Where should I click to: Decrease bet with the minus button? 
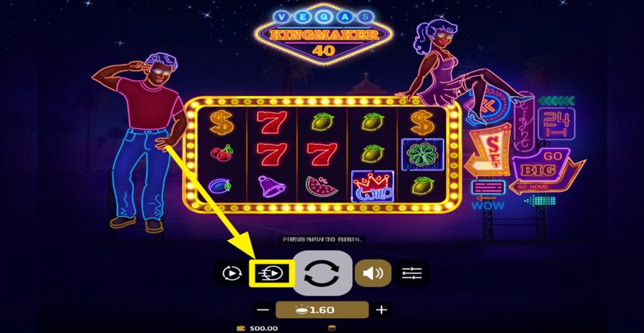point(263,309)
